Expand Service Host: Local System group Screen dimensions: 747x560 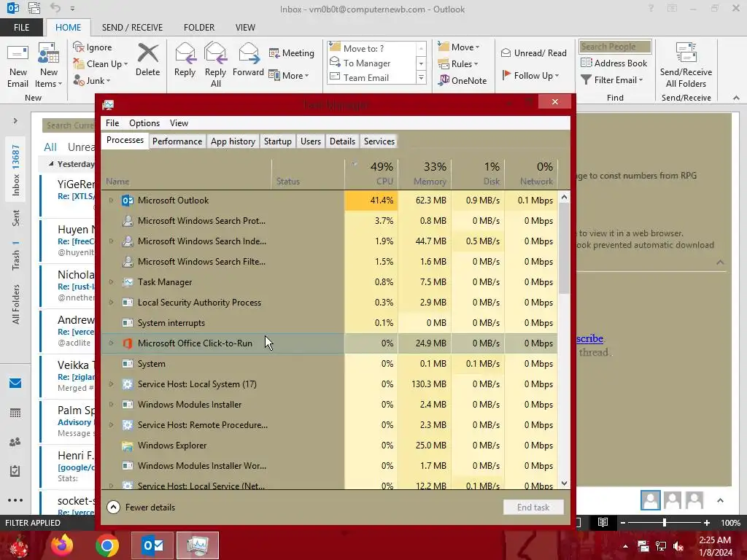point(111,384)
